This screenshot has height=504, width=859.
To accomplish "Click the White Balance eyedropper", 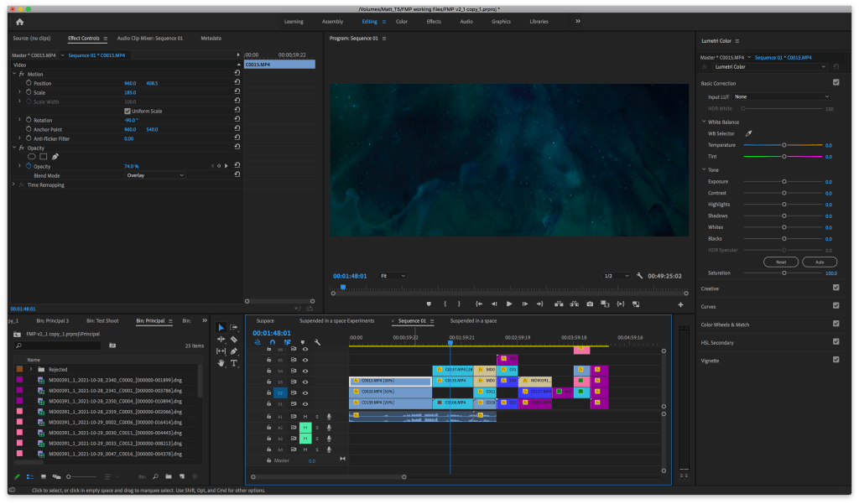I will pos(749,133).
